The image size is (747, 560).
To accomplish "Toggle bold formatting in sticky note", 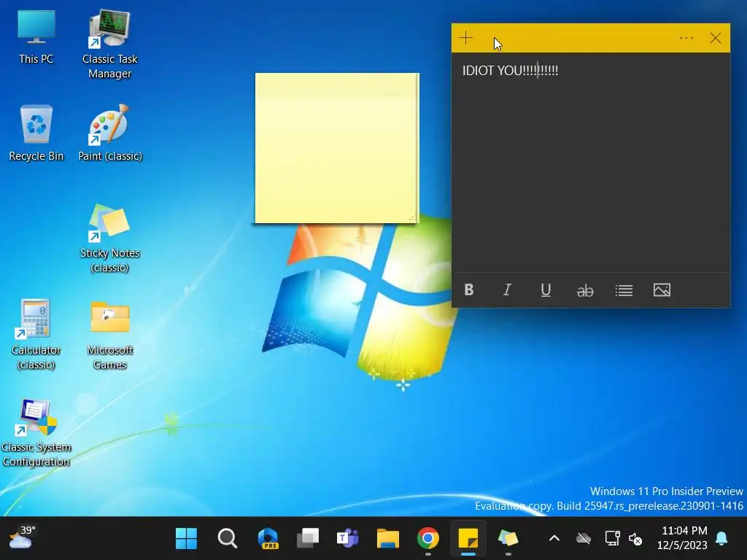I will [x=469, y=289].
